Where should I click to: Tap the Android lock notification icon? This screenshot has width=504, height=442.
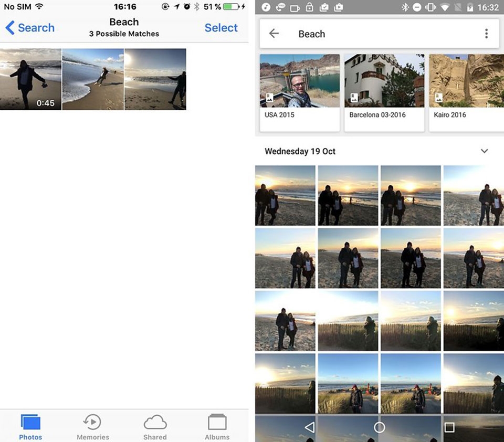(x=309, y=7)
